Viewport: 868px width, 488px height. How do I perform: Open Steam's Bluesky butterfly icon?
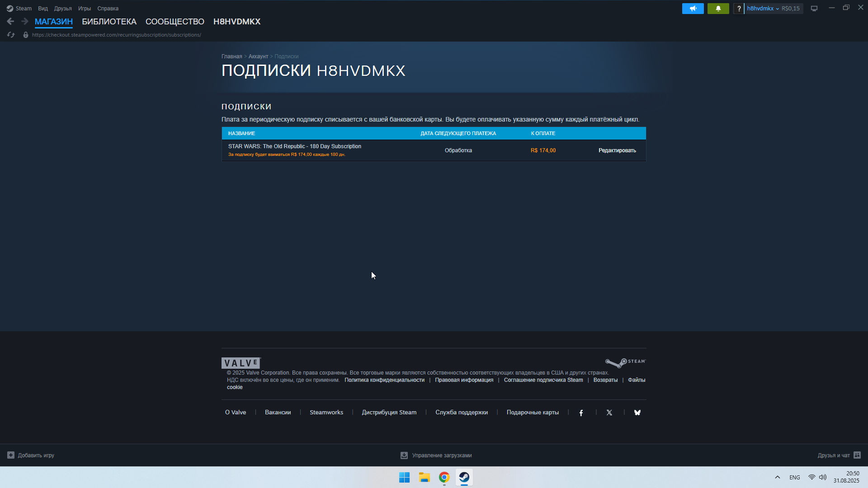click(x=637, y=413)
